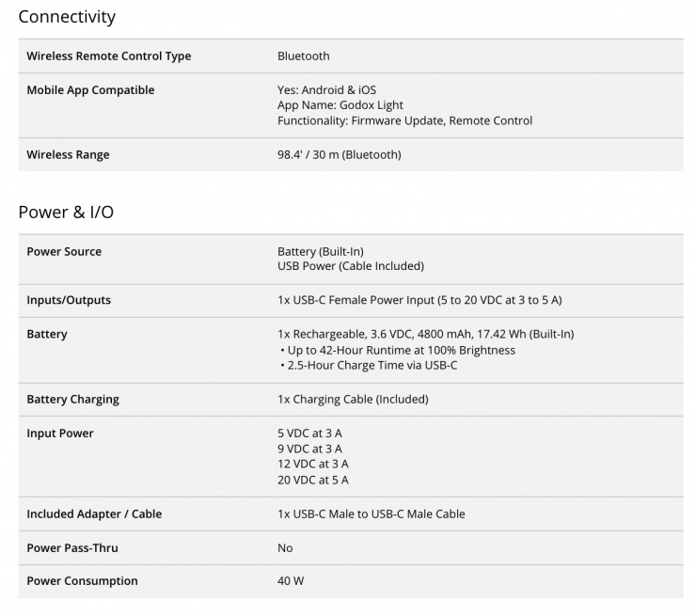696x616 pixels.
Task: Select the Power Source label
Action: pos(64,251)
